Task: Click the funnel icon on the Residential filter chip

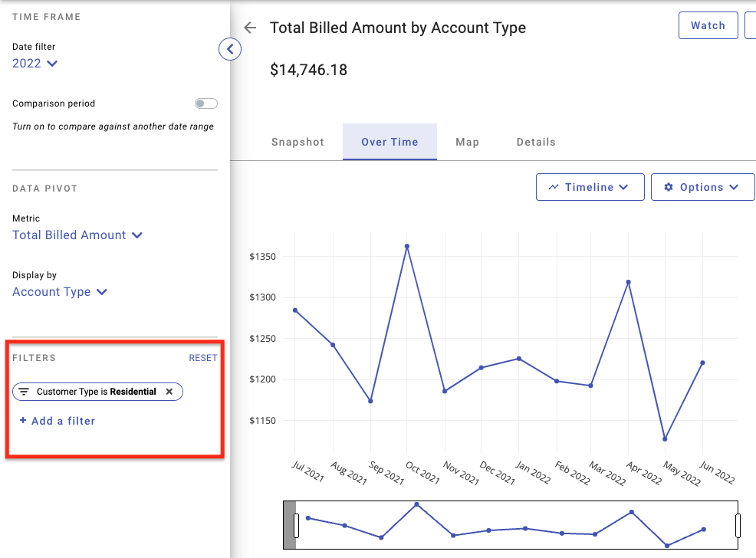Action: click(x=24, y=392)
